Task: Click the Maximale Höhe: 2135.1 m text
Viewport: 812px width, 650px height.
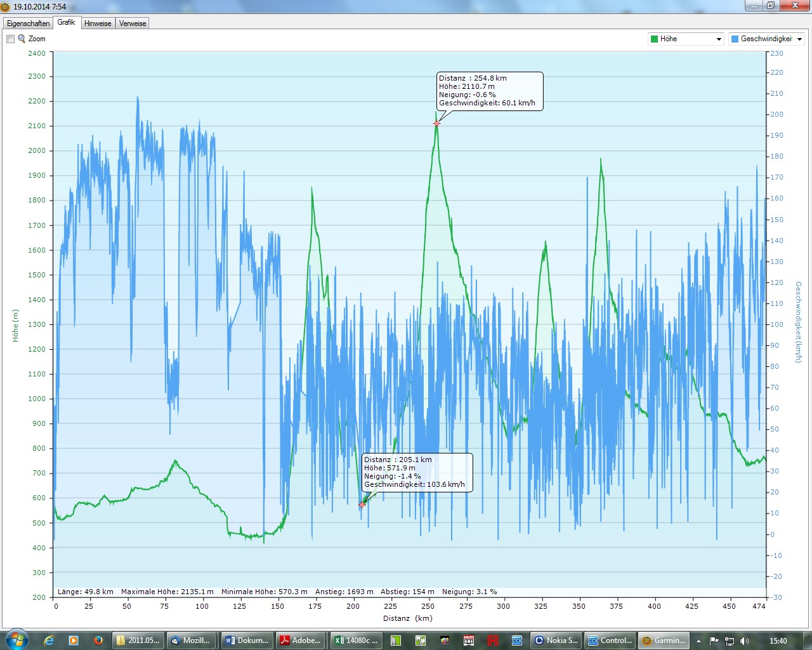Action: [x=167, y=592]
